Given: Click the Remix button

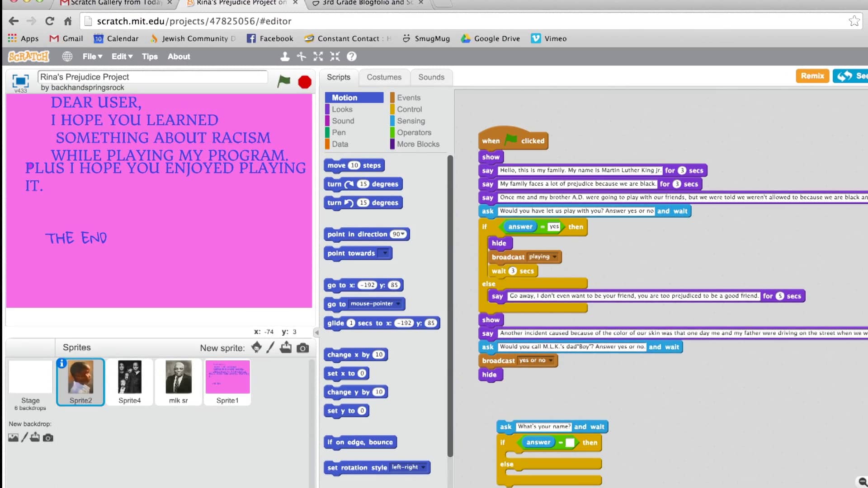Looking at the screenshot, I should 812,76.
